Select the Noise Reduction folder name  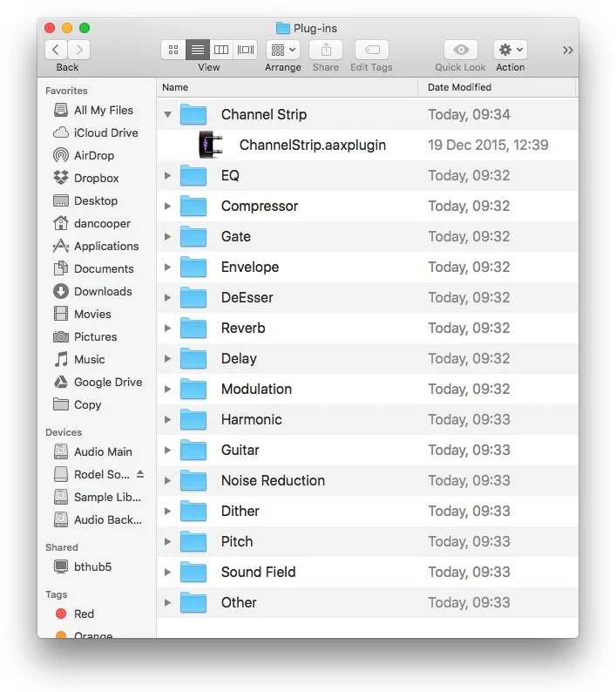pos(273,480)
